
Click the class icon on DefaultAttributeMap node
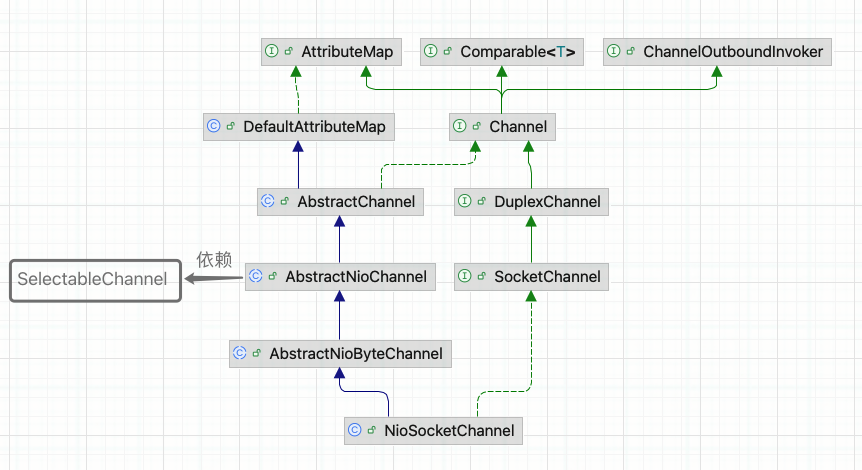click(213, 127)
